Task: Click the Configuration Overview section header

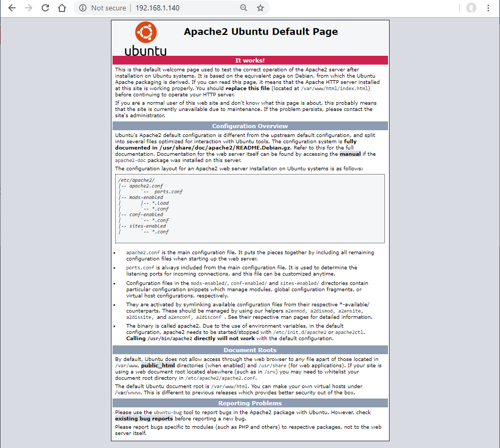Action: coord(250,126)
